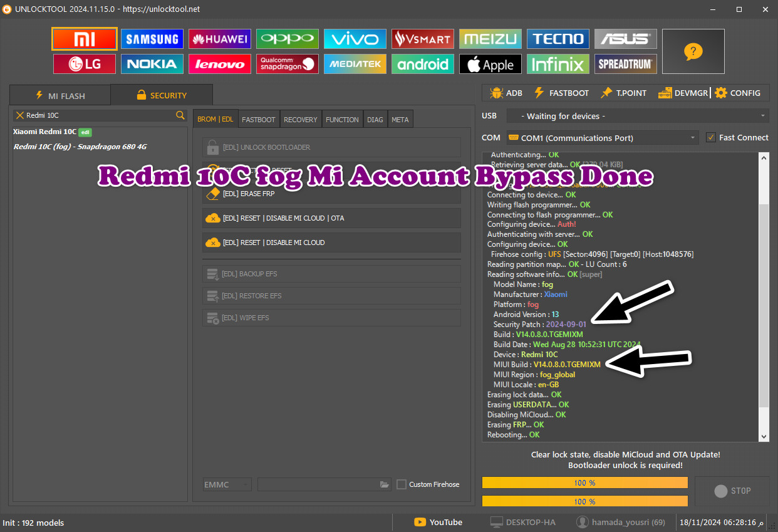
Task: Select the FUNCTION tab
Action: [x=343, y=119]
